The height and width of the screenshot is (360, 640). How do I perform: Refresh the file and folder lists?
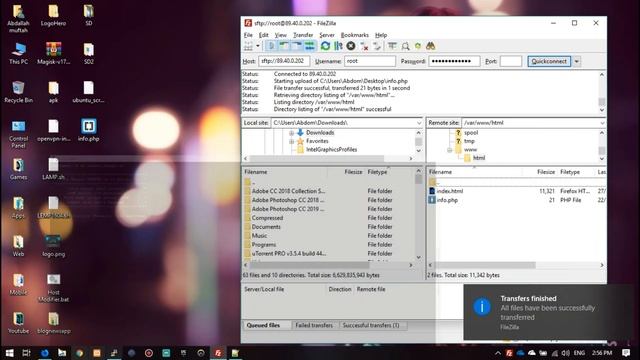tap(325, 46)
